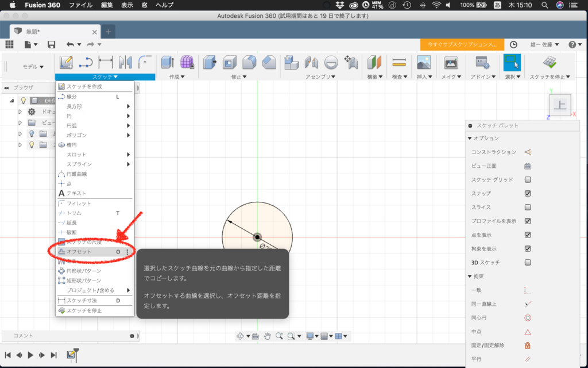Click the Wi-Fi icon in the menu bar
This screenshot has width=588, height=368.
[x=436, y=5]
